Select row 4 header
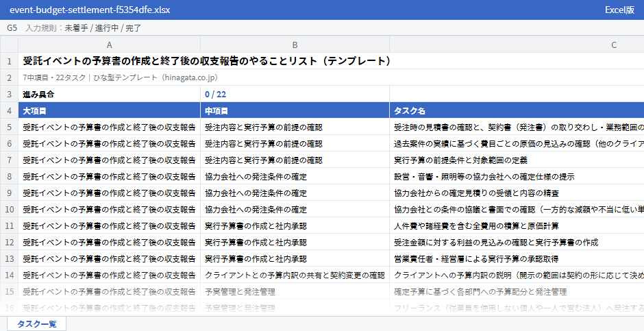This screenshot has width=644, height=331. pos(9,110)
